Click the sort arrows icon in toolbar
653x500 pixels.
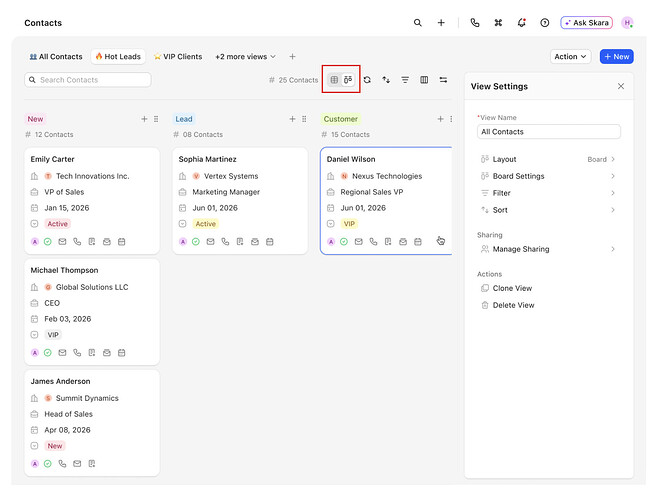point(386,80)
